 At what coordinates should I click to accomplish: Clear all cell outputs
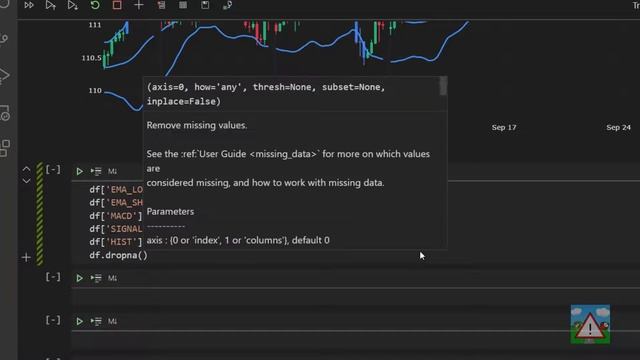tap(161, 5)
